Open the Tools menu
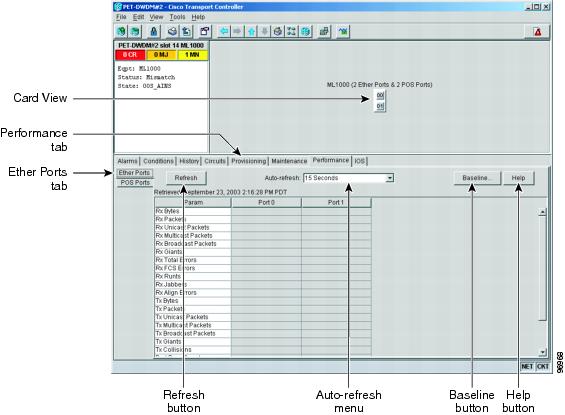The image size is (565, 415). point(177,17)
